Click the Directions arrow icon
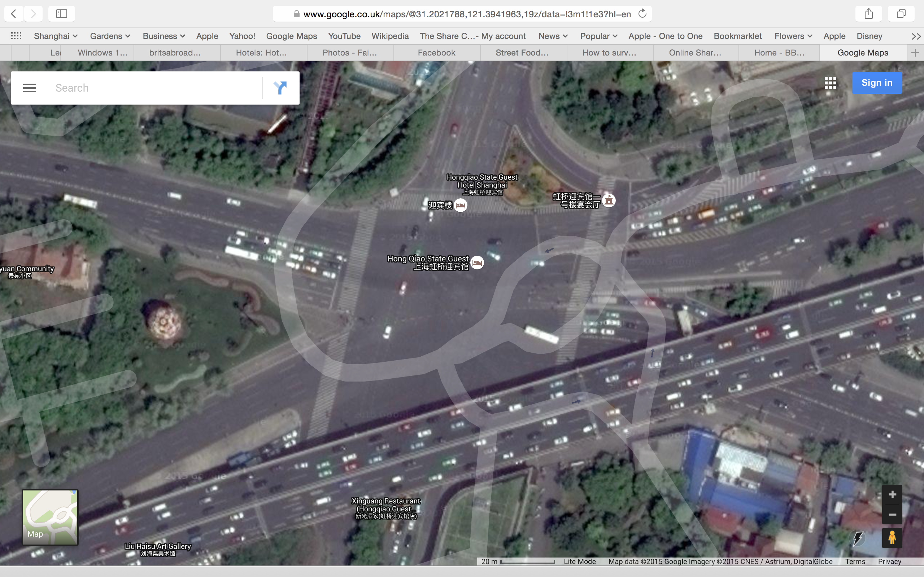 (x=280, y=88)
